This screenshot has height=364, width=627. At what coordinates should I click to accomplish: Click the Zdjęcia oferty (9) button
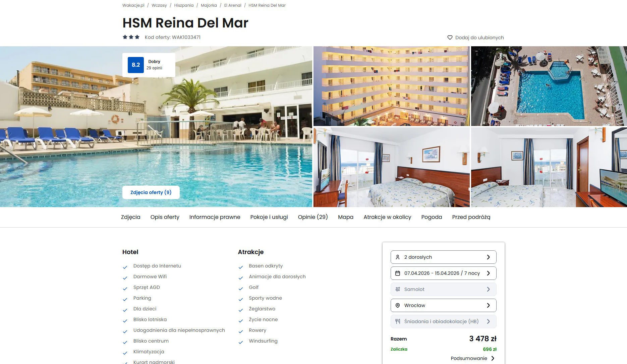pyautogui.click(x=151, y=192)
